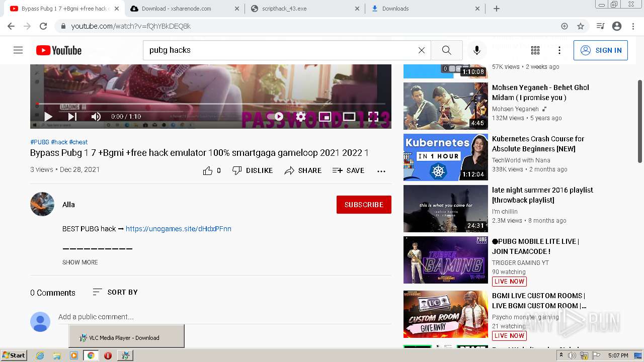The width and height of the screenshot is (644, 362).
Task: Open Internet Explorer from taskbar
Action: point(40,355)
